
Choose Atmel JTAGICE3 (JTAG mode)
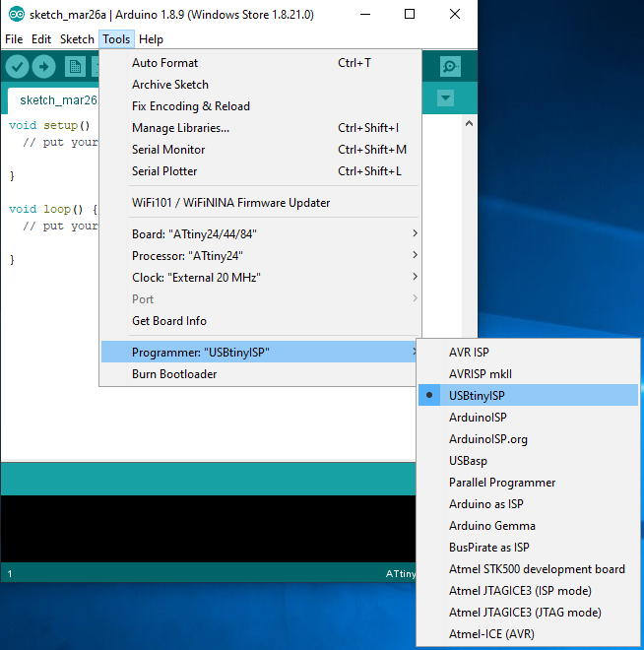pos(528,613)
